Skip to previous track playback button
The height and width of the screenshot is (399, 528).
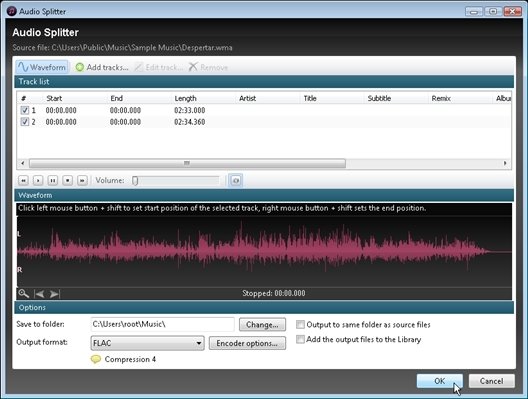tap(23, 180)
